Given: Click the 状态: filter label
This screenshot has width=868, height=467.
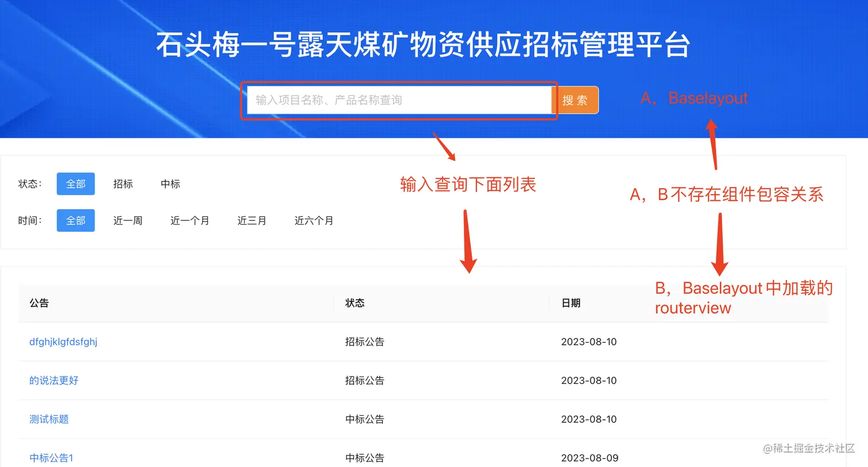Looking at the screenshot, I should (30, 184).
